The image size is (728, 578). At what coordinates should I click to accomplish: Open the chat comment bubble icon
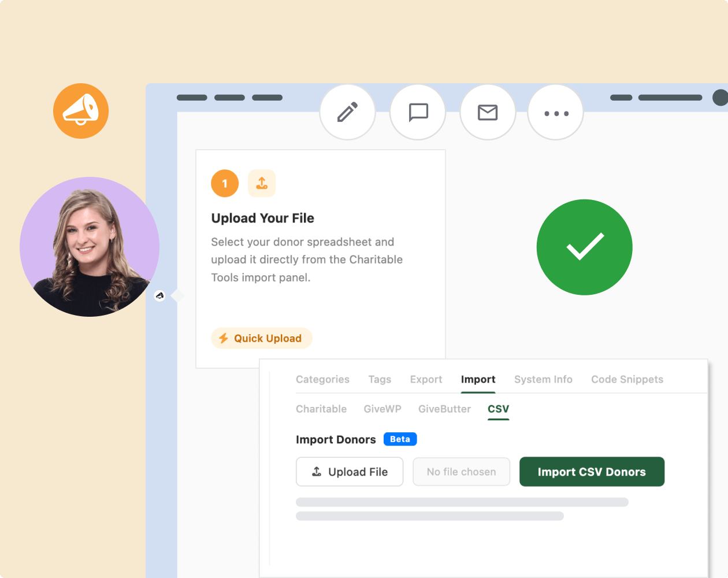tap(418, 112)
